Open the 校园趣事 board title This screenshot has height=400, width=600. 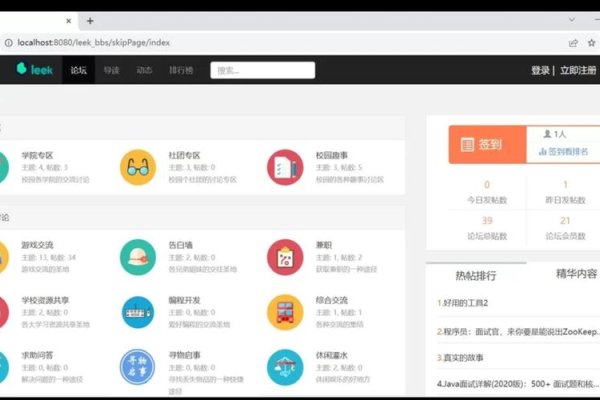tap(331, 155)
